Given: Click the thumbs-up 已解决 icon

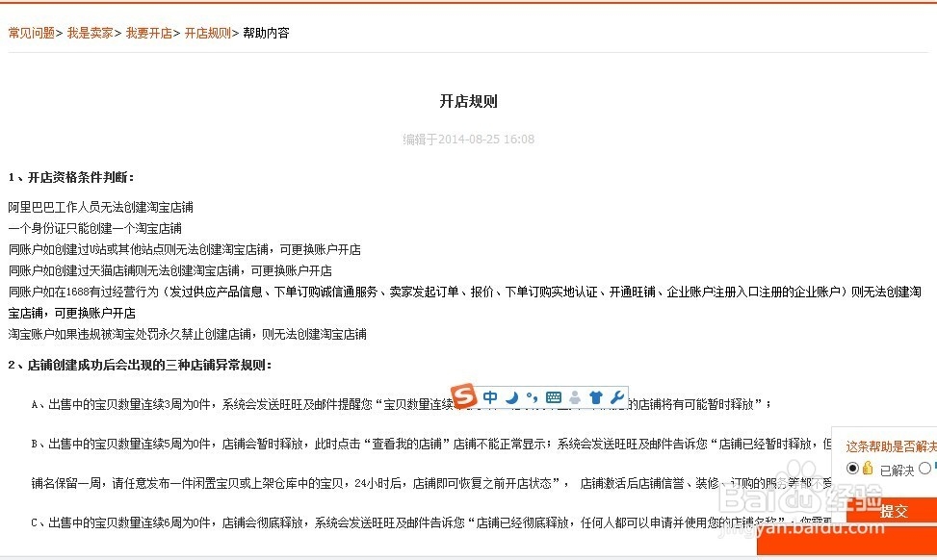Looking at the screenshot, I should 868,469.
